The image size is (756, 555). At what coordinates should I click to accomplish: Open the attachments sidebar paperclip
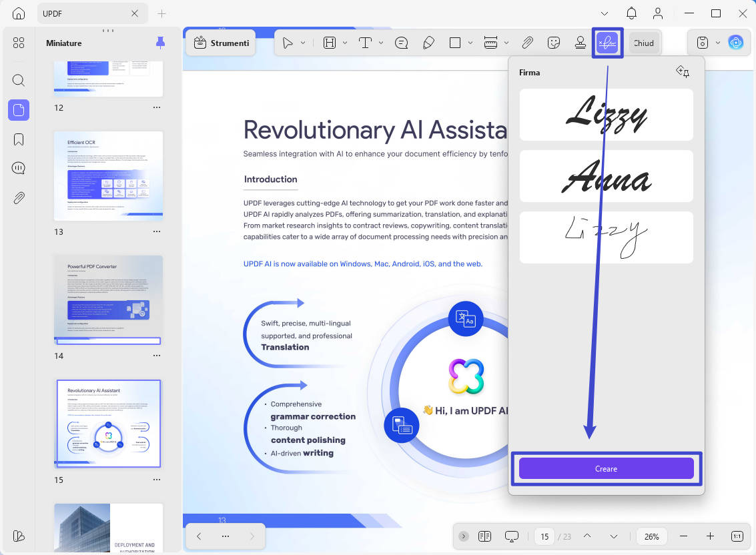18,197
